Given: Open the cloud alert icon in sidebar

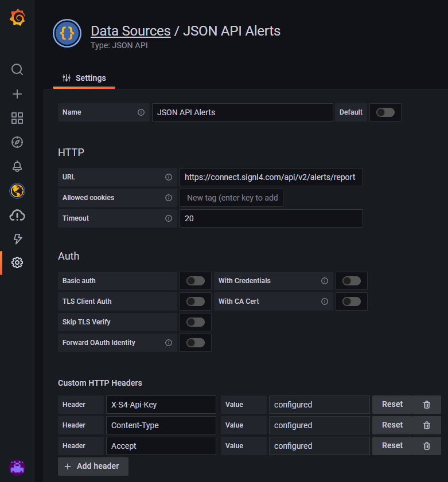Looking at the screenshot, I should tap(17, 215).
